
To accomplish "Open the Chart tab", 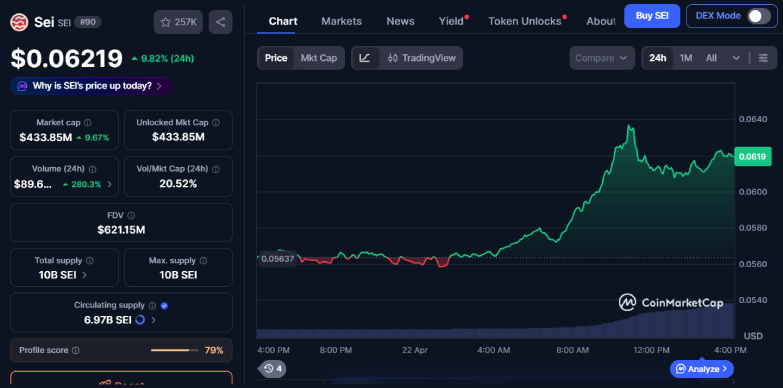I will 283,21.
